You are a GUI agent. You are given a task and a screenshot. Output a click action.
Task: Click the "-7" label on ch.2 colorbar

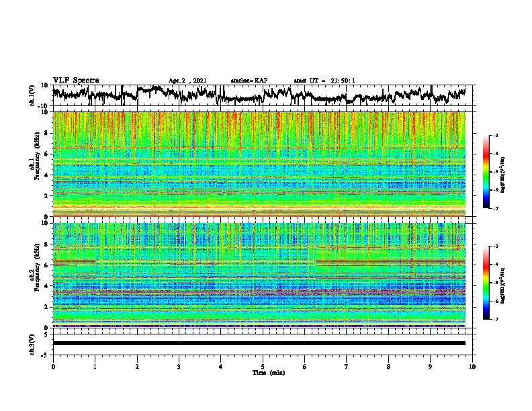point(495,319)
